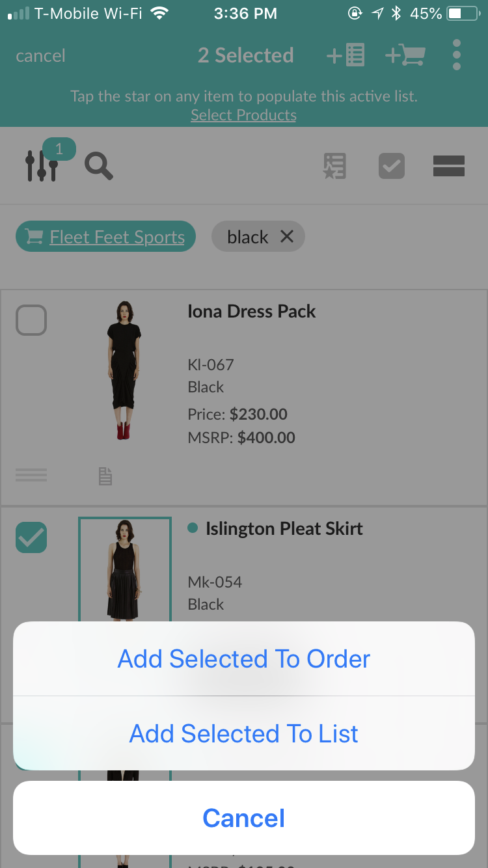Uncheck the Islington Pleat Skirt checkbox
This screenshot has height=868, width=488.
coord(31,537)
